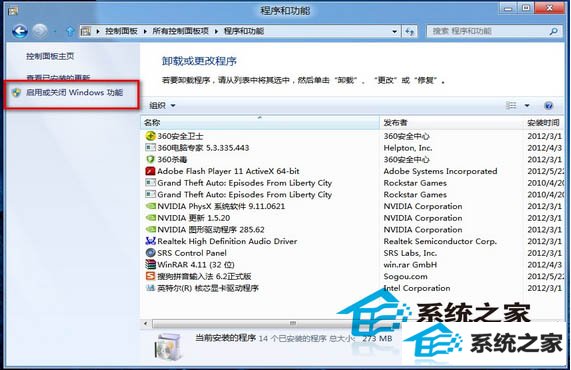Open 控制面板主页 link
571x370 pixels.
pyautogui.click(x=50, y=56)
